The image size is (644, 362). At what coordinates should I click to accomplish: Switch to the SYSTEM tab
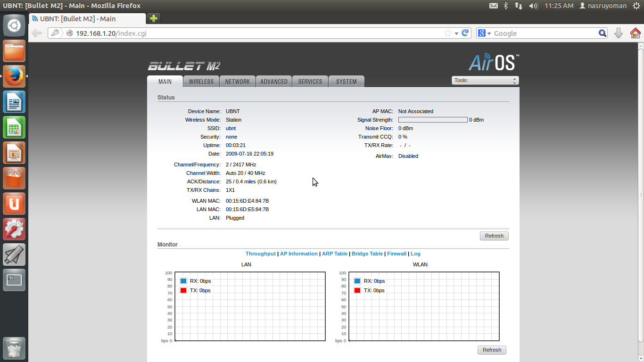tap(347, 82)
